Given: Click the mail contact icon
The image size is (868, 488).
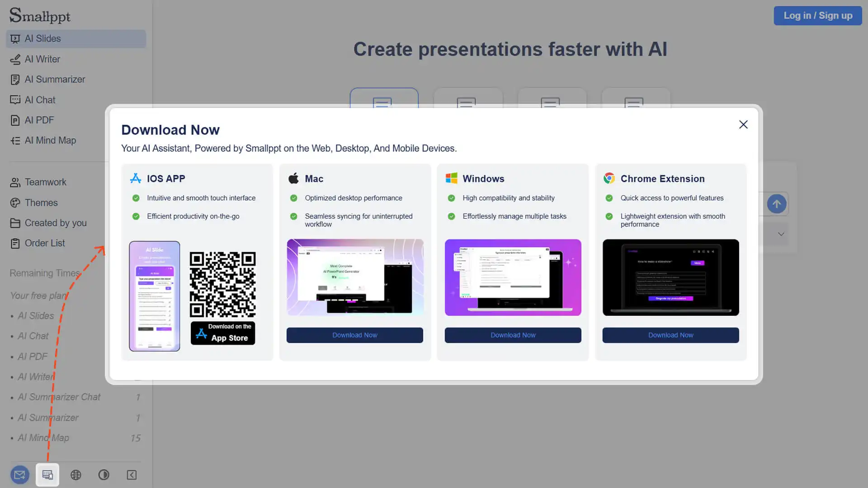Looking at the screenshot, I should coord(19,475).
